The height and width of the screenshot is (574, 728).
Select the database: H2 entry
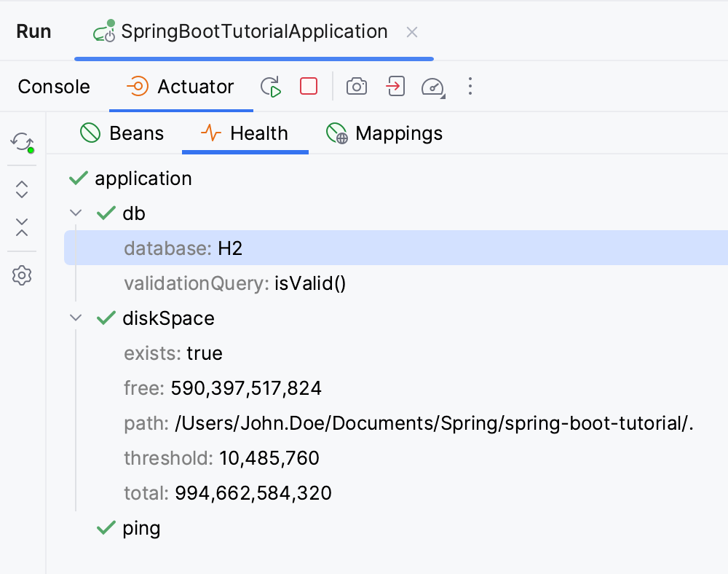[183, 248]
